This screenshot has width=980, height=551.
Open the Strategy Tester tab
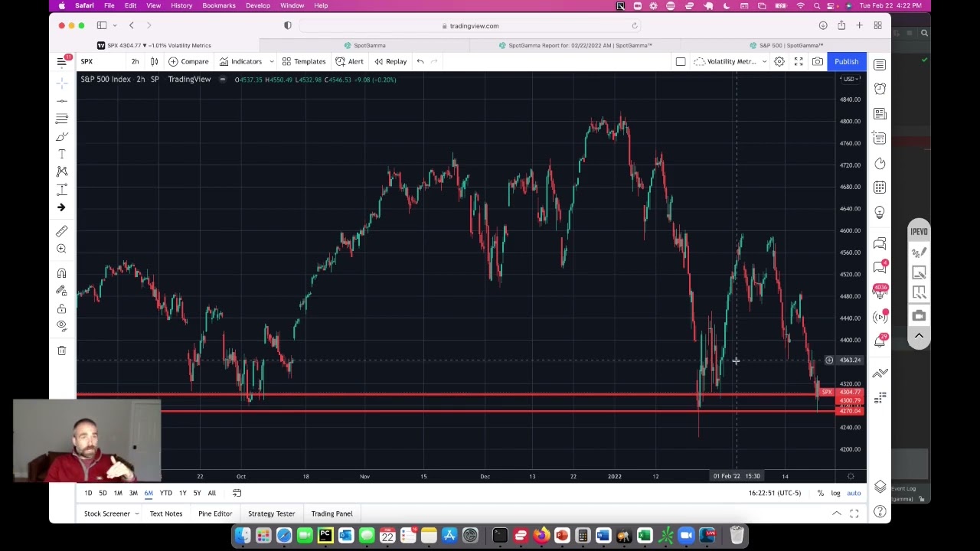pos(271,514)
